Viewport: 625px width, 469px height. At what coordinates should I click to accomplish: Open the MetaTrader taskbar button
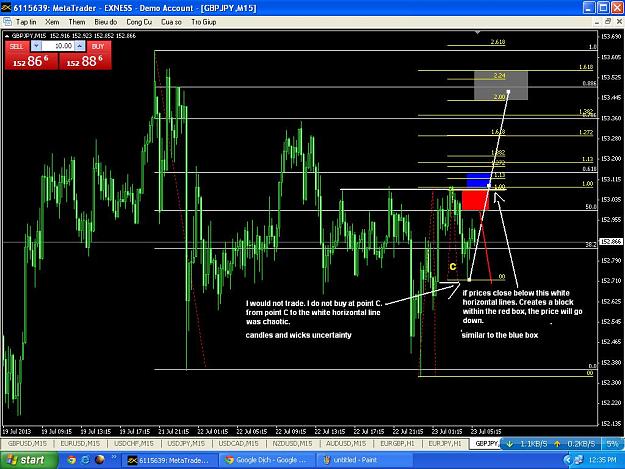pos(169,460)
